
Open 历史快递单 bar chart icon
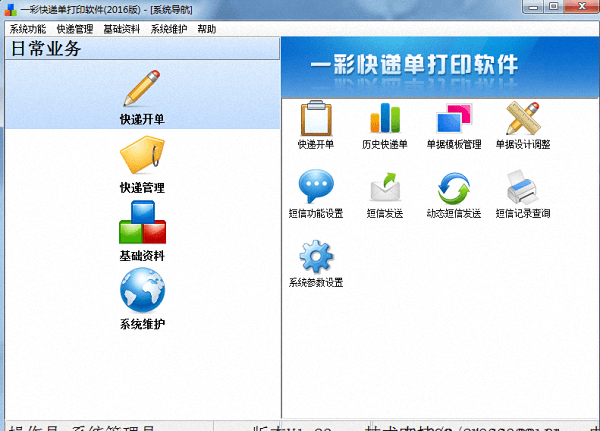385,119
